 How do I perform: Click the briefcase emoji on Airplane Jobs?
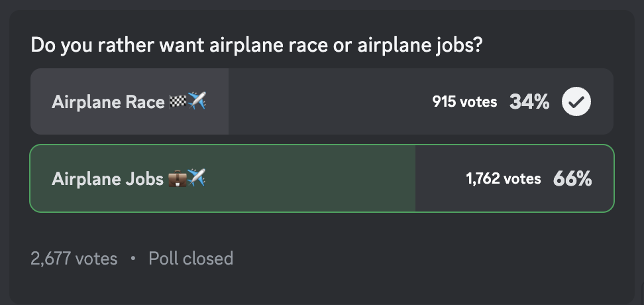(178, 178)
